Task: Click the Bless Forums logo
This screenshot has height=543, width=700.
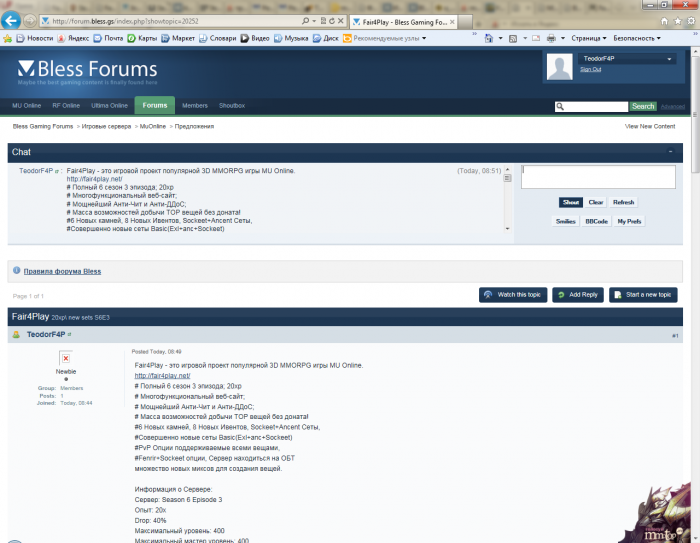Action: 86,70
